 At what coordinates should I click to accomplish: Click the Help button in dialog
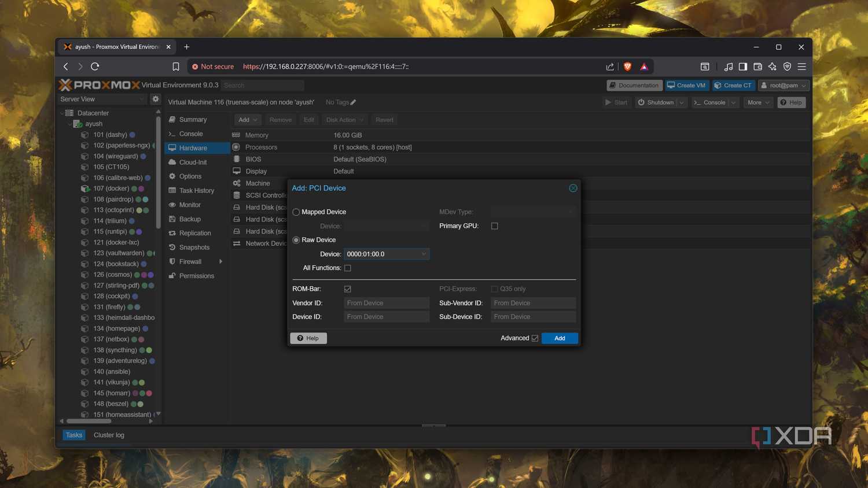(x=308, y=338)
